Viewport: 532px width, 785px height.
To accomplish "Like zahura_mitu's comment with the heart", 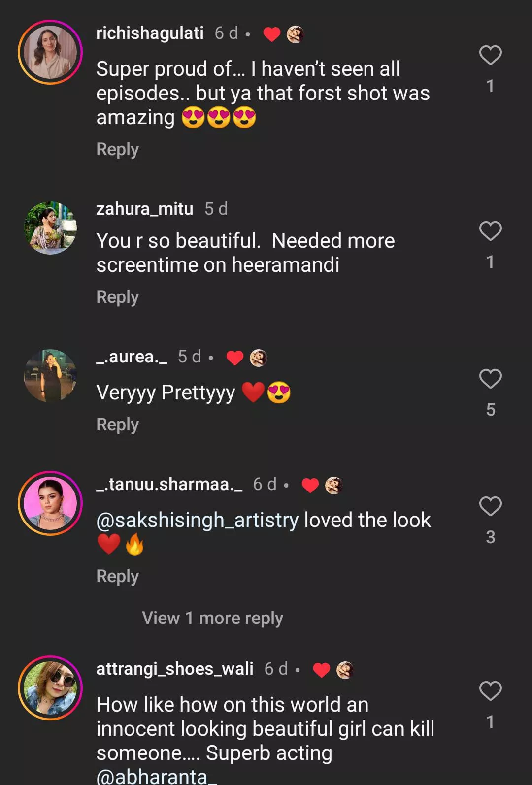I will point(490,231).
